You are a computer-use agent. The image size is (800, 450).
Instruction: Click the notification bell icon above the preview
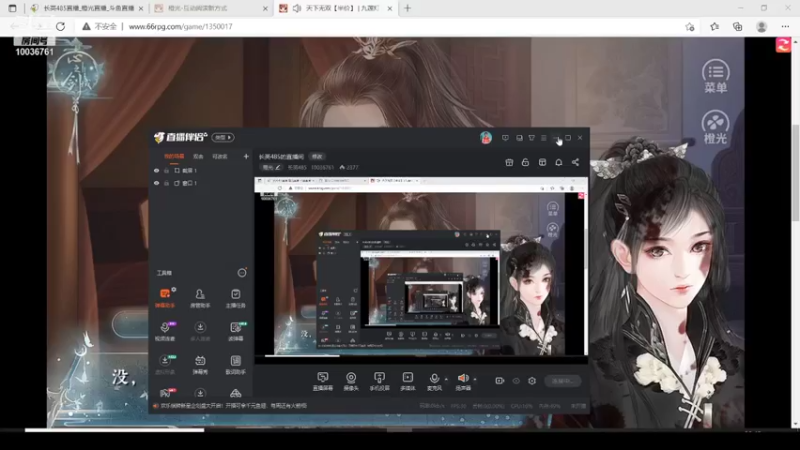[x=559, y=162]
